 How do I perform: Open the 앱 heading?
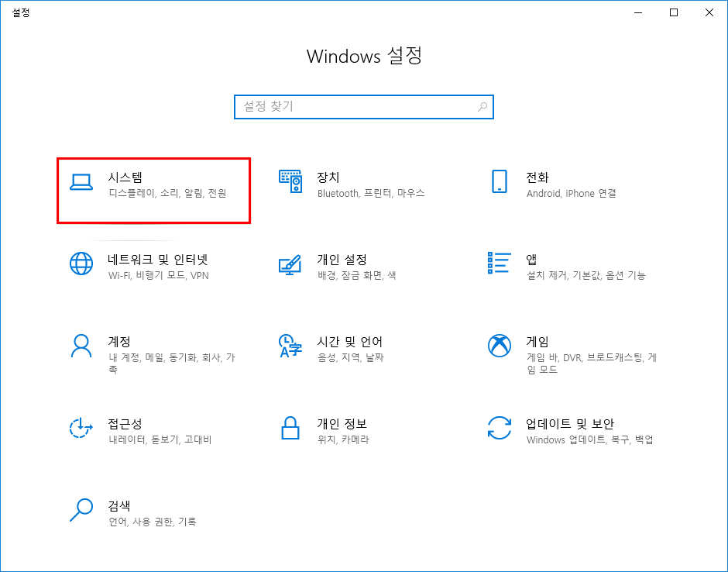[531, 260]
